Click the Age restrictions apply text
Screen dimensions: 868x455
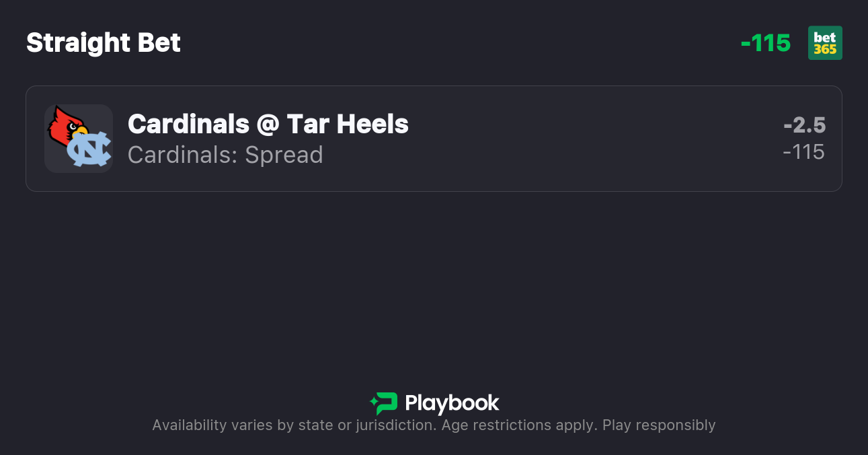click(x=518, y=425)
